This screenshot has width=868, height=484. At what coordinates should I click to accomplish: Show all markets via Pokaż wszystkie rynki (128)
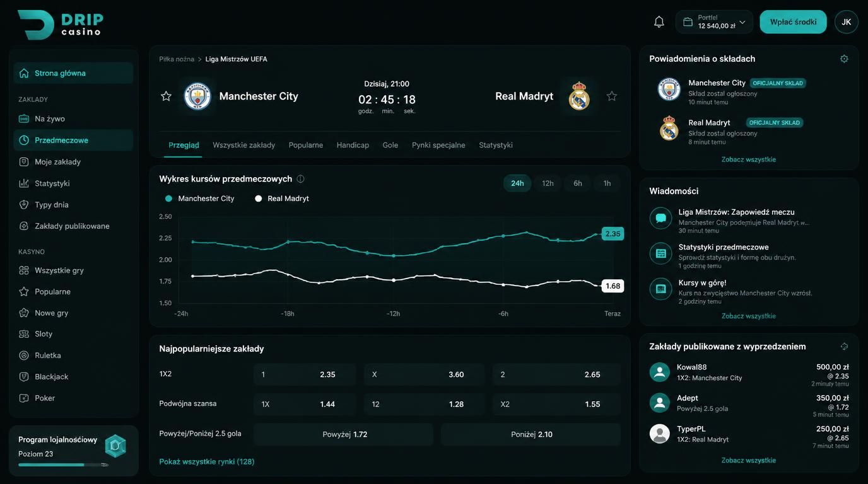[x=207, y=462]
